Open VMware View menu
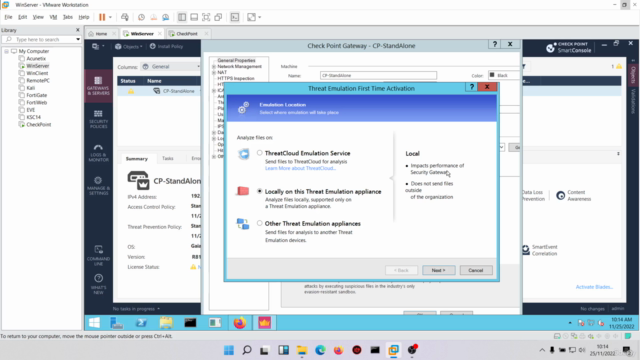 [38, 17]
